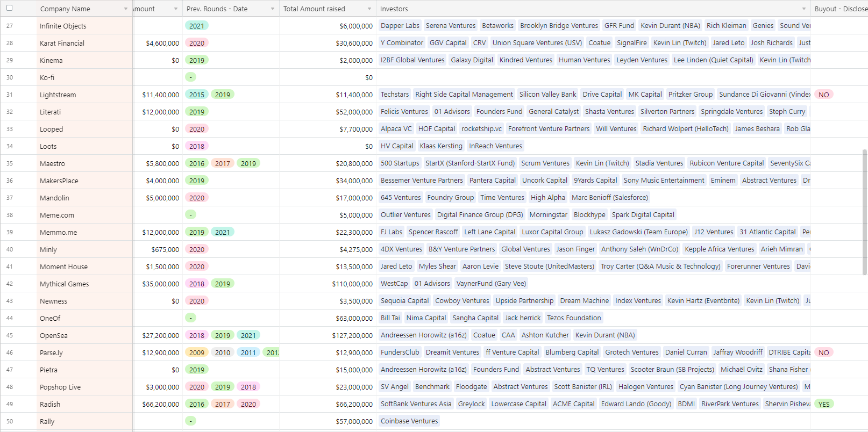Screen dimensions: 868x432
Task: Click the vertical scrollbar thumb
Action: [x=864, y=212]
